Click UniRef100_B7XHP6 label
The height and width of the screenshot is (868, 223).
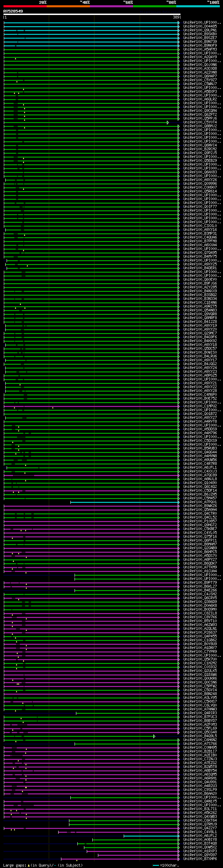pyautogui.click(x=200, y=859)
